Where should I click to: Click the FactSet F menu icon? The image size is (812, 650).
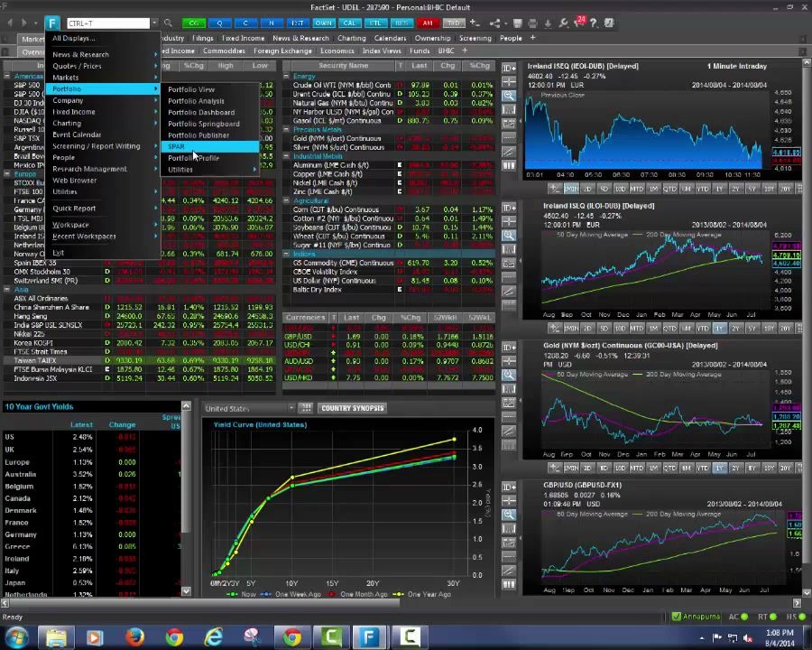(51, 23)
